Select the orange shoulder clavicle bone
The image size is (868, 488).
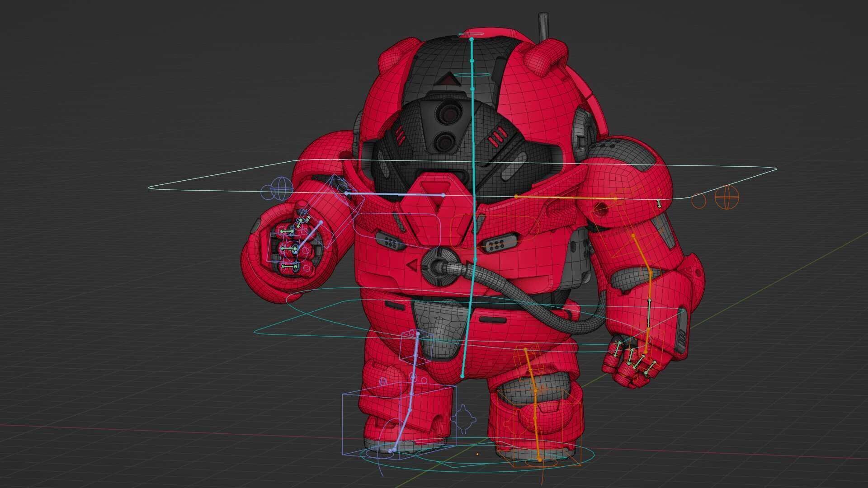pyautogui.click(x=566, y=197)
